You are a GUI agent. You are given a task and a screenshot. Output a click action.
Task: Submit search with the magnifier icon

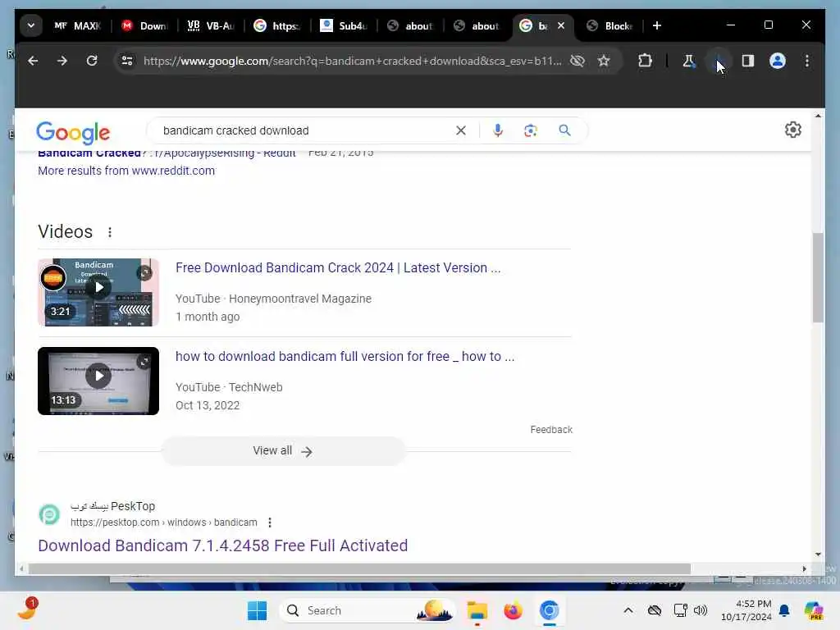point(564,130)
